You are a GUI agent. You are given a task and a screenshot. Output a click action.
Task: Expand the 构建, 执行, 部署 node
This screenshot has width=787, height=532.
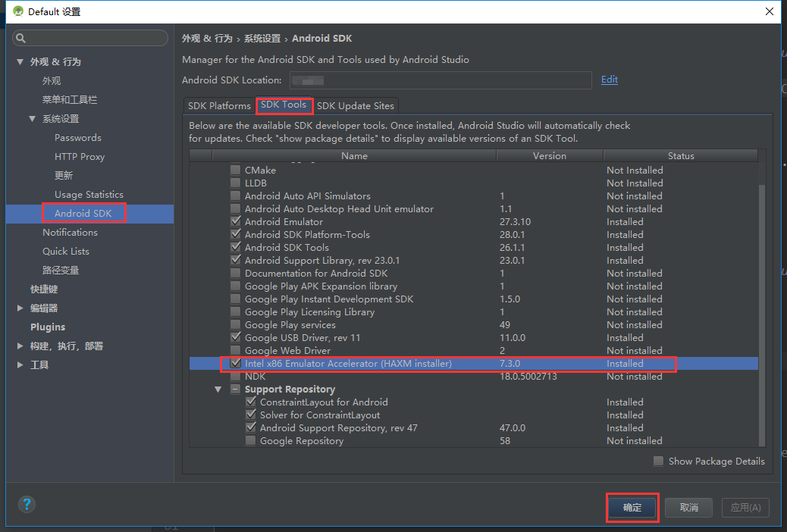click(x=20, y=346)
